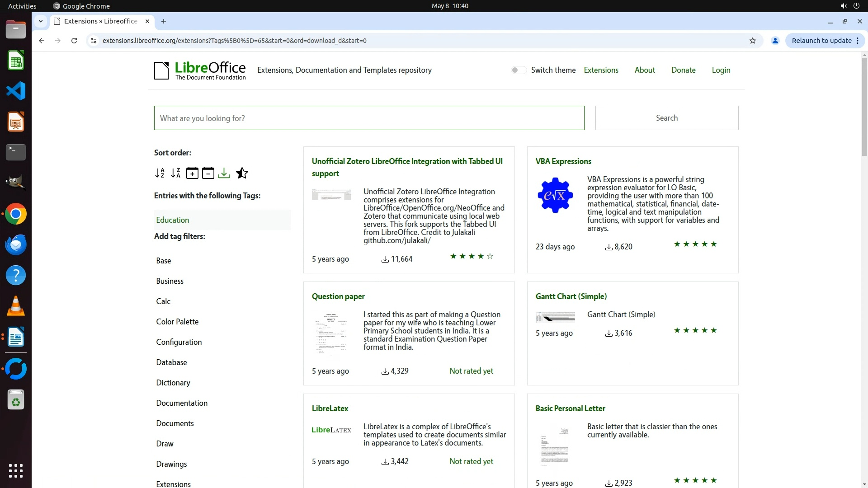Open system volume and power menu
This screenshot has height=488, width=868.
pyautogui.click(x=849, y=6)
